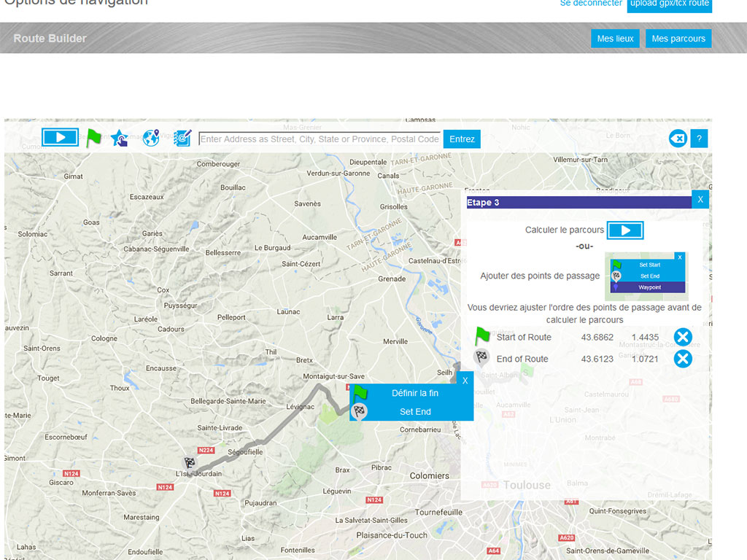The width and height of the screenshot is (747, 560).
Task: Select Définir la fin in map popup
Action: pos(415,393)
